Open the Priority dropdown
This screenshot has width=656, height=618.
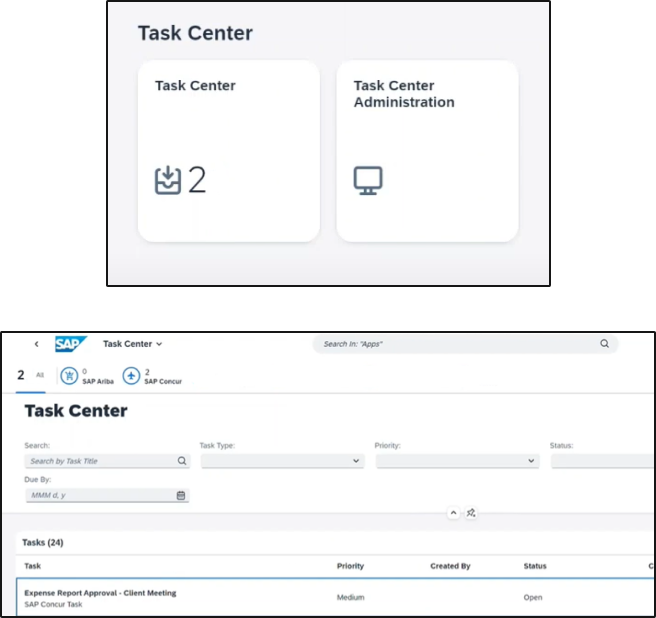point(458,461)
